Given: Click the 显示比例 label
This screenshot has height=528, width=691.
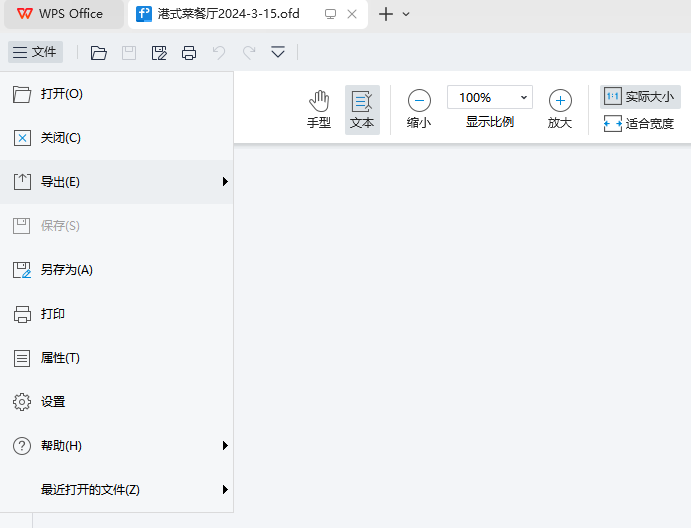Looking at the screenshot, I should tap(490, 122).
